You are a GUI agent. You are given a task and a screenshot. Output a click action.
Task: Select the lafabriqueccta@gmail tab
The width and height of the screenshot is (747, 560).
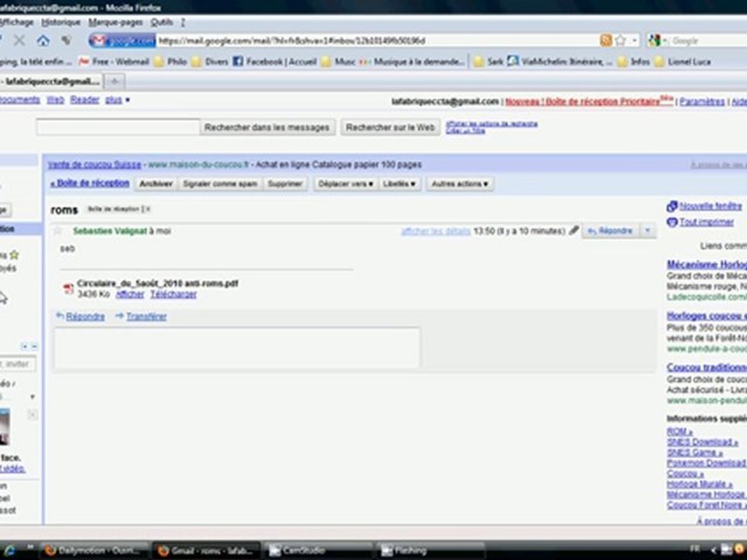(x=50, y=82)
